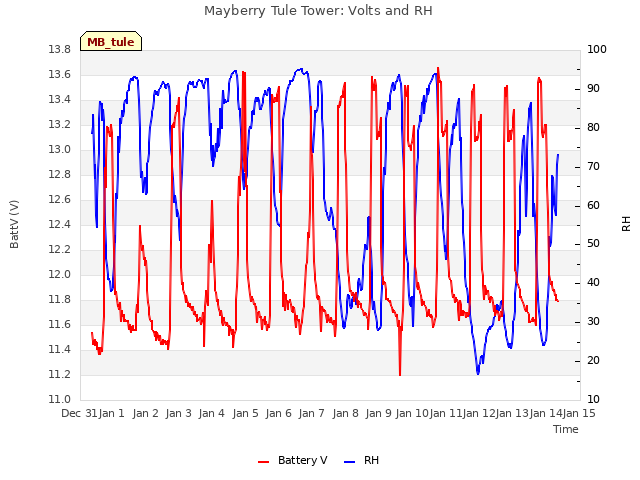Click the 11.6 left axis value
The width and height of the screenshot is (640, 480).
pyautogui.click(x=59, y=324)
